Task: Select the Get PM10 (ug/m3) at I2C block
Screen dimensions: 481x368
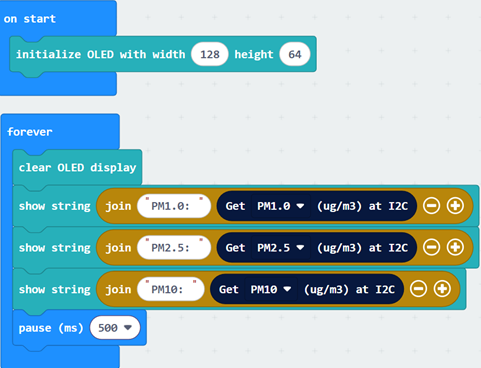Action: tap(307, 289)
